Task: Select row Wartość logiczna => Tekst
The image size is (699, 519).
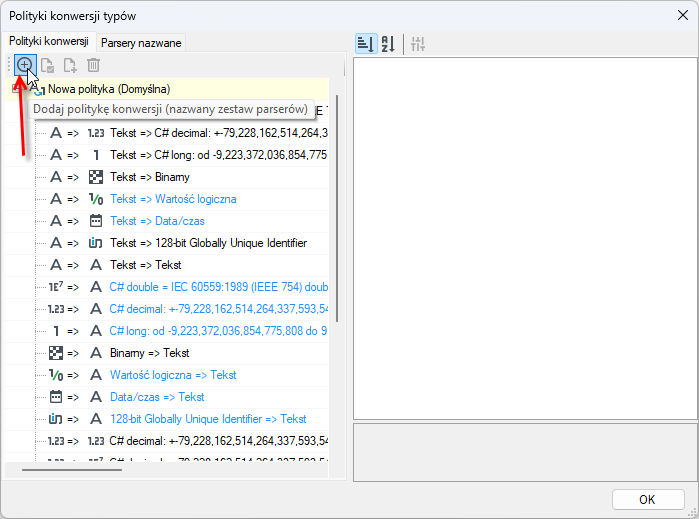Action: tap(173, 375)
